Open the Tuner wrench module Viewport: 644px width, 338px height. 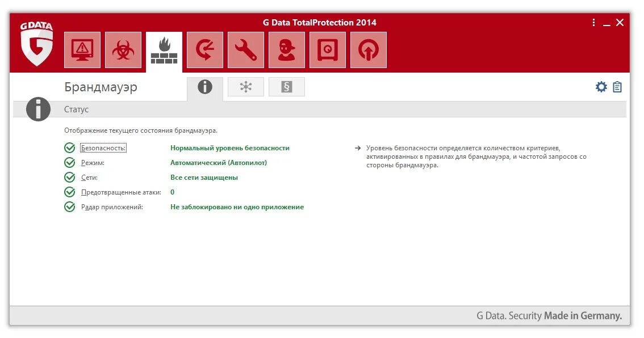pyautogui.click(x=245, y=50)
